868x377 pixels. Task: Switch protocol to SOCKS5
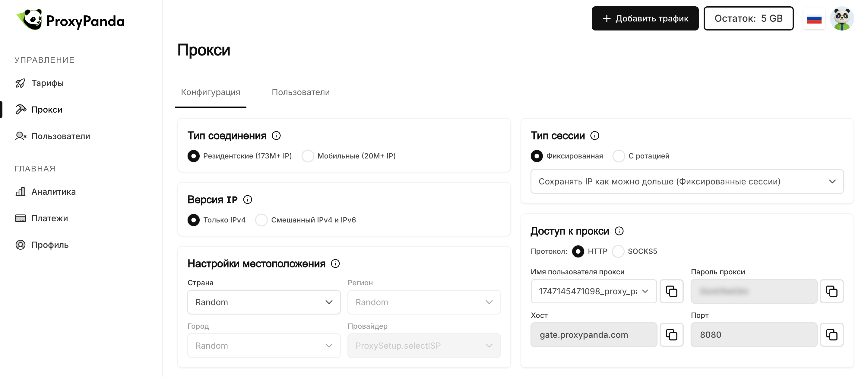(x=618, y=251)
